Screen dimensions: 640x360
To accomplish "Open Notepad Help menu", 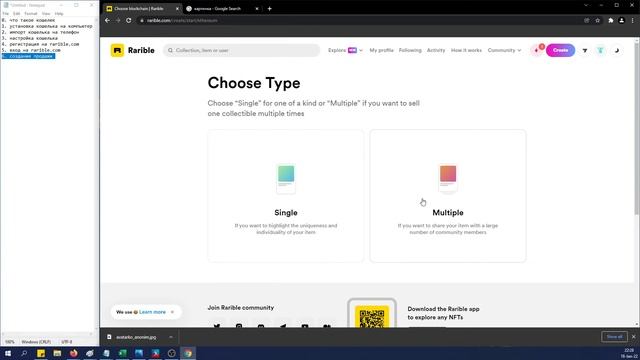I will point(59,13).
